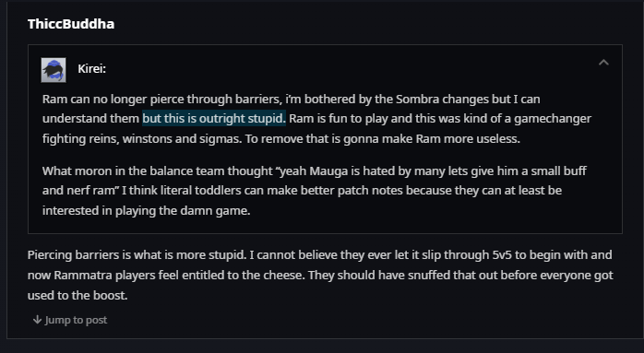This screenshot has height=353, width=644.
Task: Click the text "used to the boost."
Action: [78, 295]
